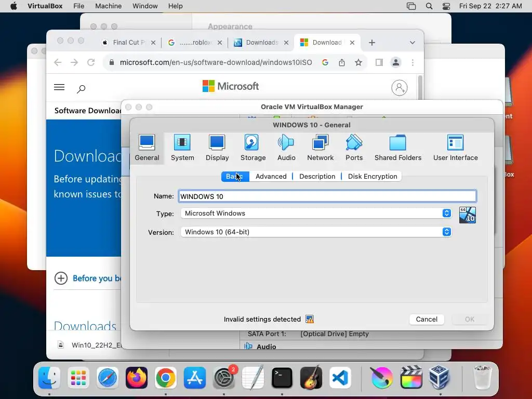Select the General settings category
The height and width of the screenshot is (399, 532).
(x=147, y=148)
